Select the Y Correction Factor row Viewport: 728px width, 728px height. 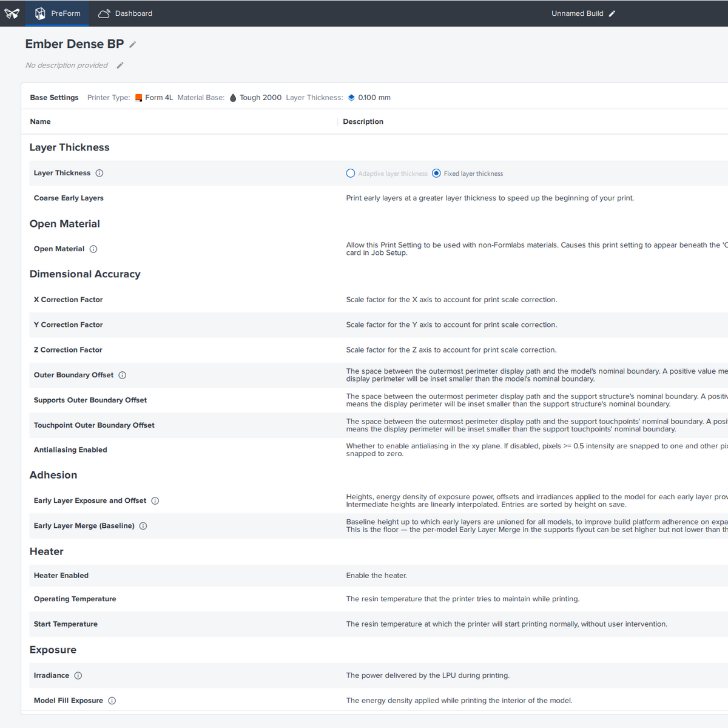pyautogui.click(x=379, y=325)
